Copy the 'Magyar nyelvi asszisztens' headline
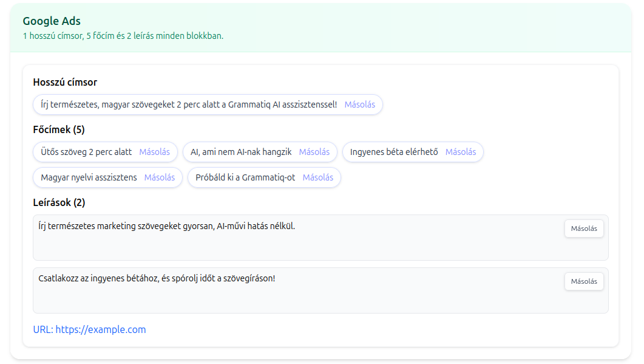This screenshot has height=364, width=644. pyautogui.click(x=160, y=177)
